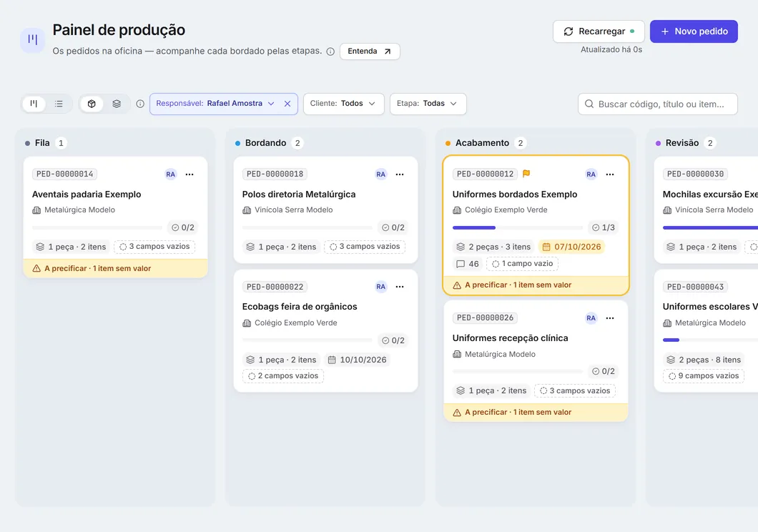Select the cube grouping toggle
This screenshot has height=532, width=758.
[92, 104]
